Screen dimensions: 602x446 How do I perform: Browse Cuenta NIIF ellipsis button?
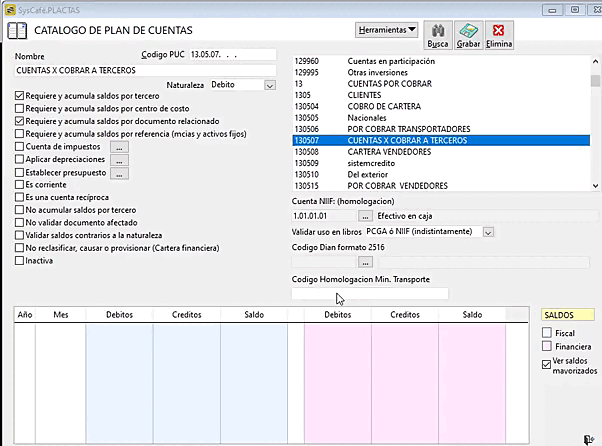(365, 216)
